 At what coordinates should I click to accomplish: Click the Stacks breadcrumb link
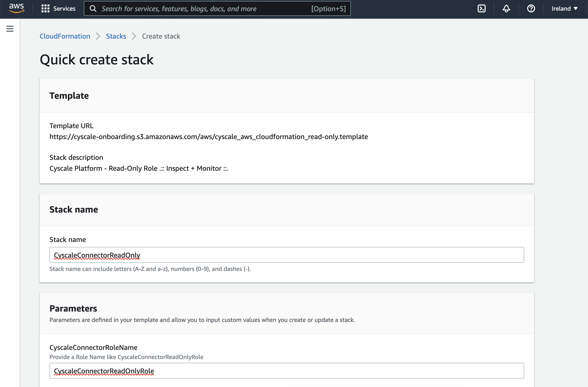116,36
